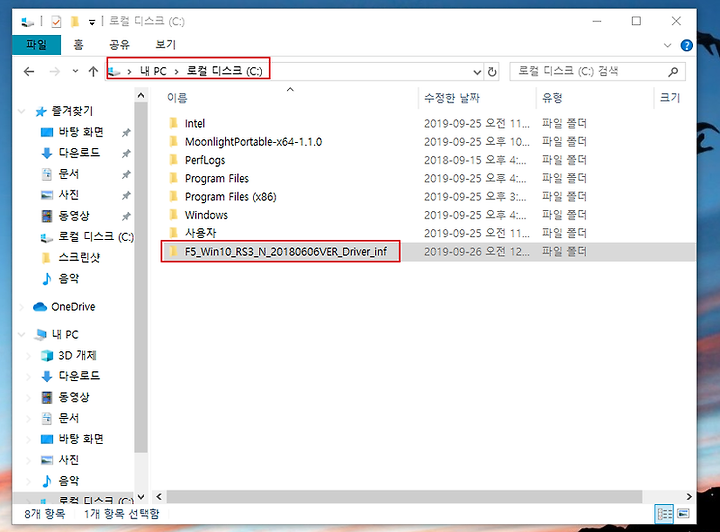Expand the ribbon with the chevron
The height and width of the screenshot is (532, 720).
coord(667,45)
